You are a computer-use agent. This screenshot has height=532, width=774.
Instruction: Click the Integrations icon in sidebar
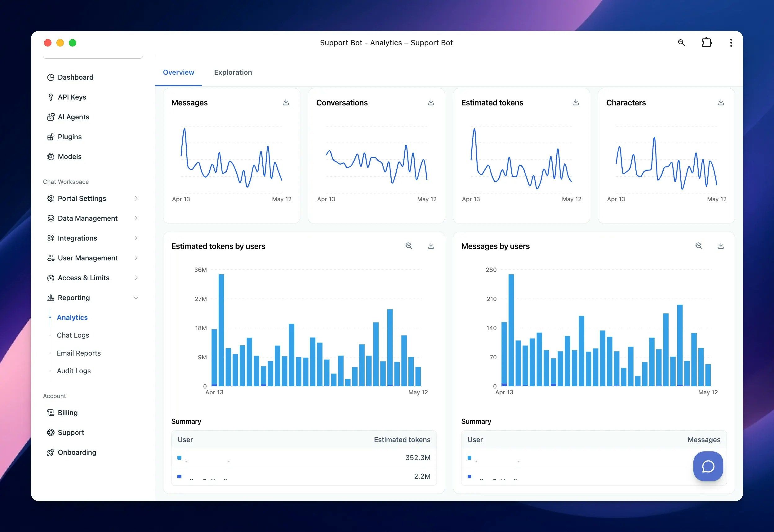pyautogui.click(x=51, y=238)
